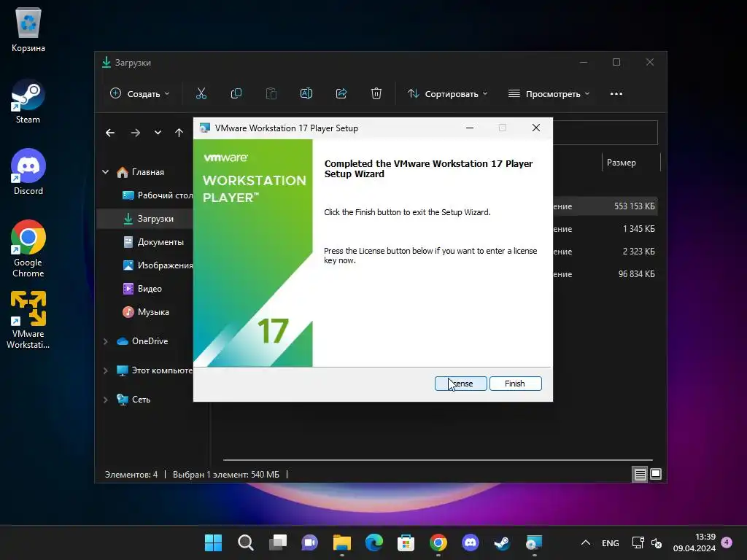Click the Paste icon in Explorer toolbar
The height and width of the screenshot is (560, 747).
(x=271, y=94)
